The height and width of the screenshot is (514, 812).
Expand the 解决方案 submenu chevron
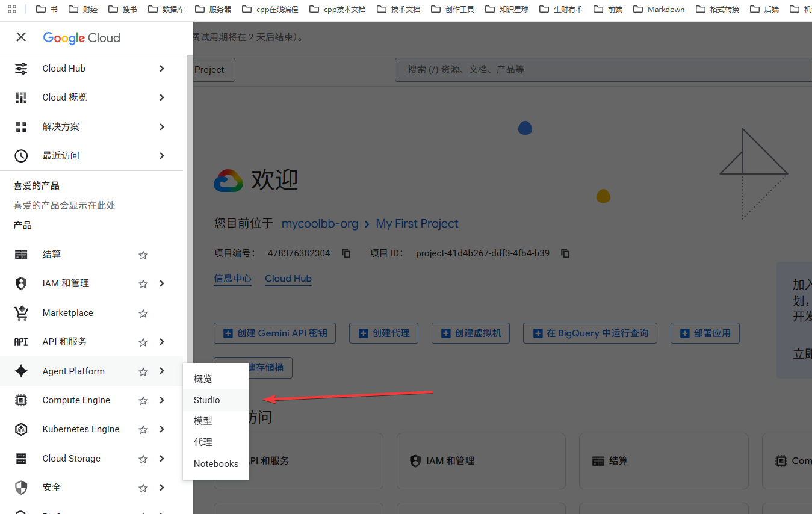click(x=161, y=127)
